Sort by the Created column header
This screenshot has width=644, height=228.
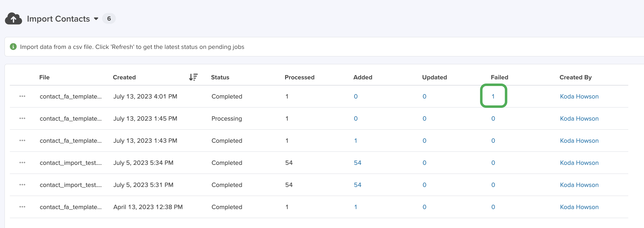click(x=124, y=77)
